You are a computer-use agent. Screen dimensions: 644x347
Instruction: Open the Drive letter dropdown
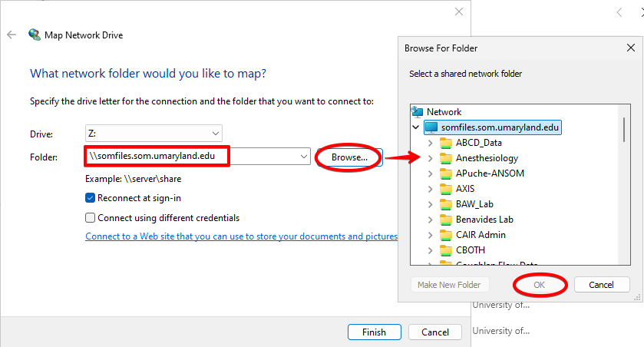click(x=154, y=134)
